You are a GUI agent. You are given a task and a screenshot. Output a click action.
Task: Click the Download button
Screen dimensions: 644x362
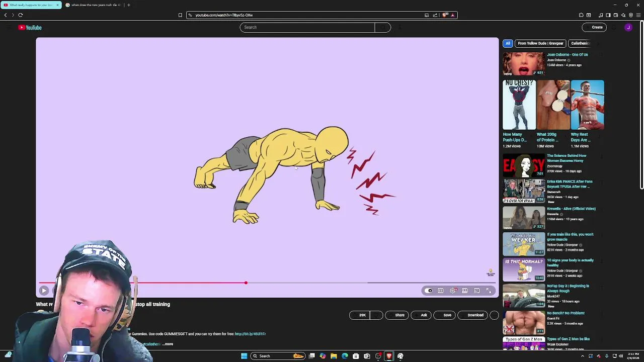click(x=472, y=315)
